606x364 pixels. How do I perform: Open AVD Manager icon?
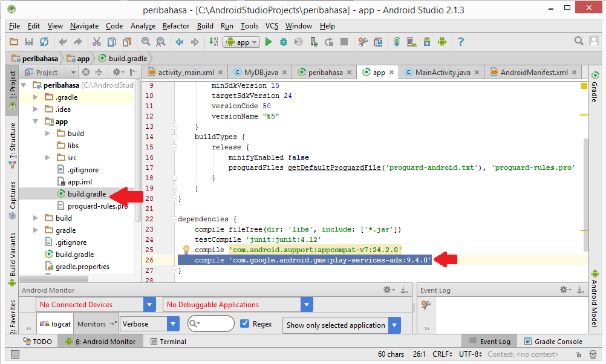pyautogui.click(x=412, y=42)
